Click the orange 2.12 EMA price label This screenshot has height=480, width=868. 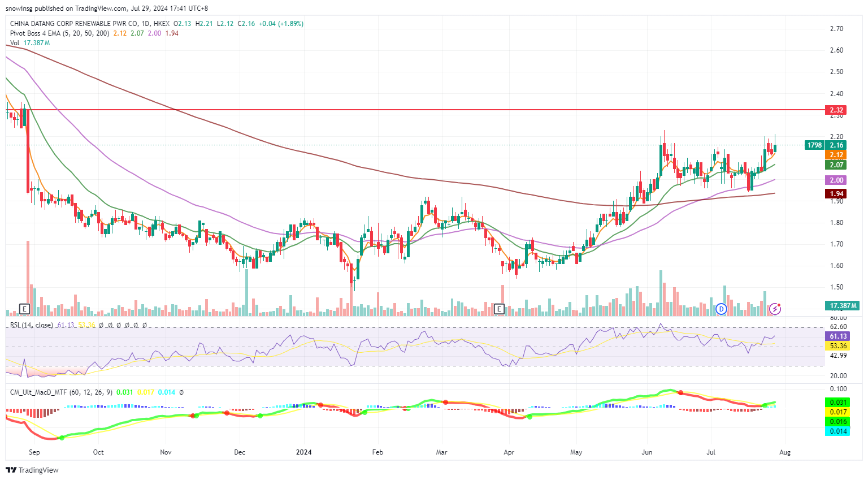(836, 155)
